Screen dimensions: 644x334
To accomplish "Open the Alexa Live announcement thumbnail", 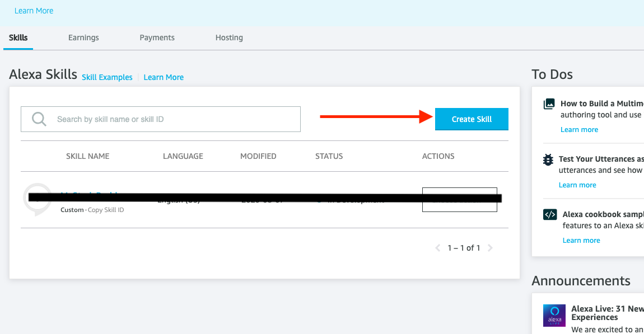I will (x=554, y=316).
